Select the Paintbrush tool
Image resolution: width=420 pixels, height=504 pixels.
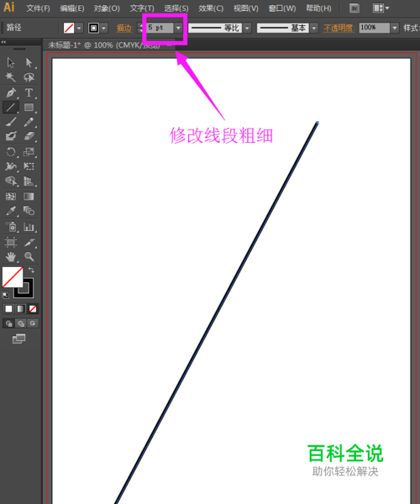click(x=11, y=122)
